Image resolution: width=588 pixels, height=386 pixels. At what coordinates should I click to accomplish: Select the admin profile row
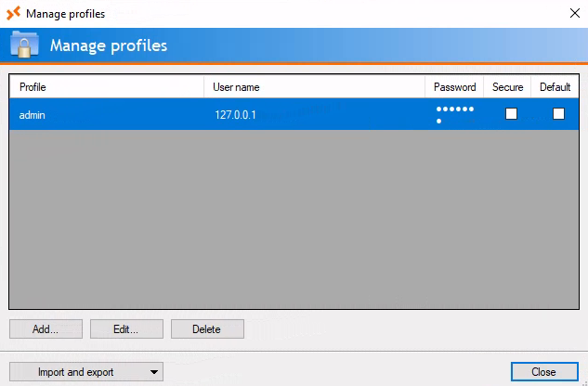point(294,114)
